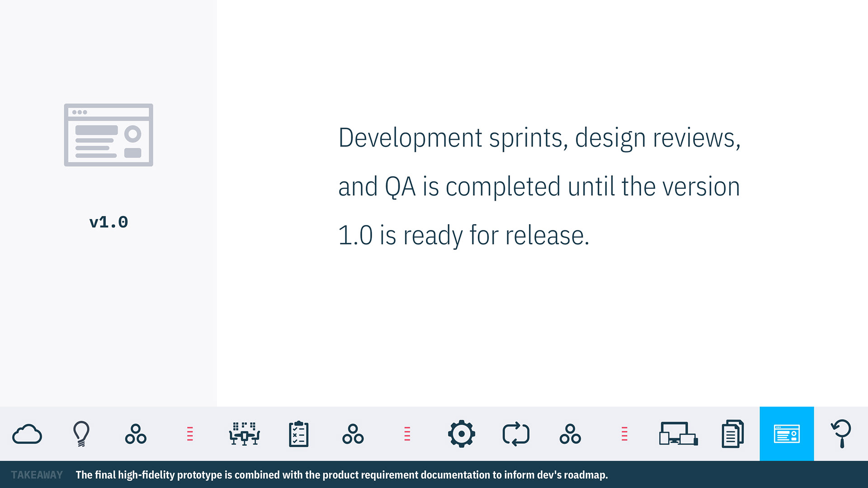Click the cloud icon in the bottom navigation
868x488 pixels.
tap(27, 434)
